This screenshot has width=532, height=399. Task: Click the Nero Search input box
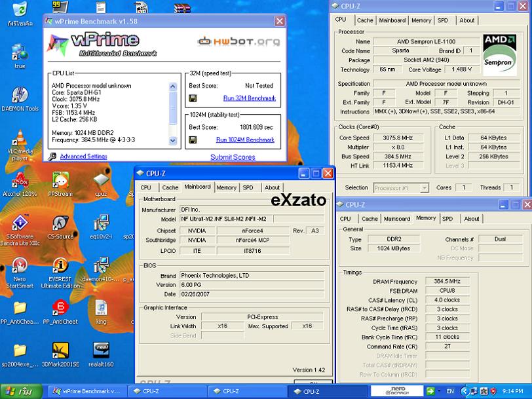(x=397, y=391)
